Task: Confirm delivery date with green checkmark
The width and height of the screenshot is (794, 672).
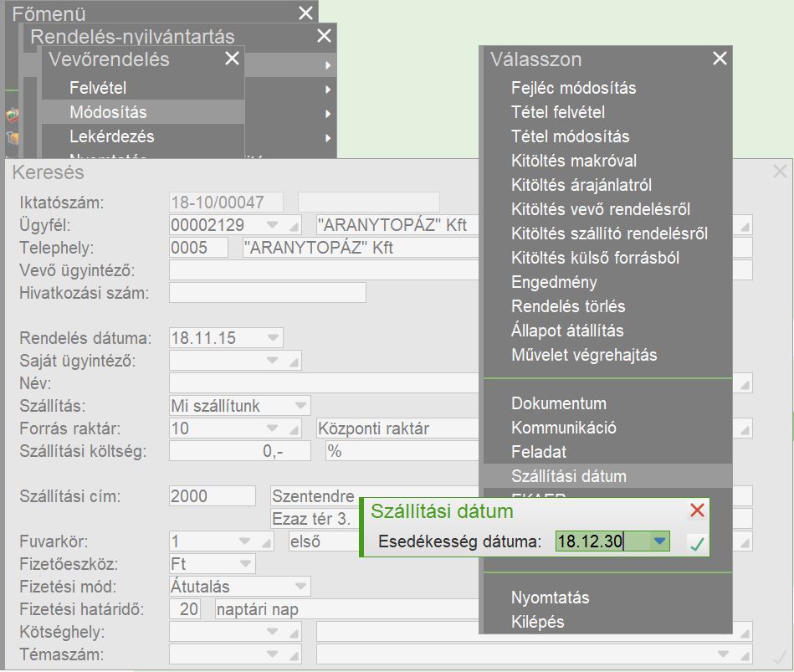Action: (x=697, y=543)
